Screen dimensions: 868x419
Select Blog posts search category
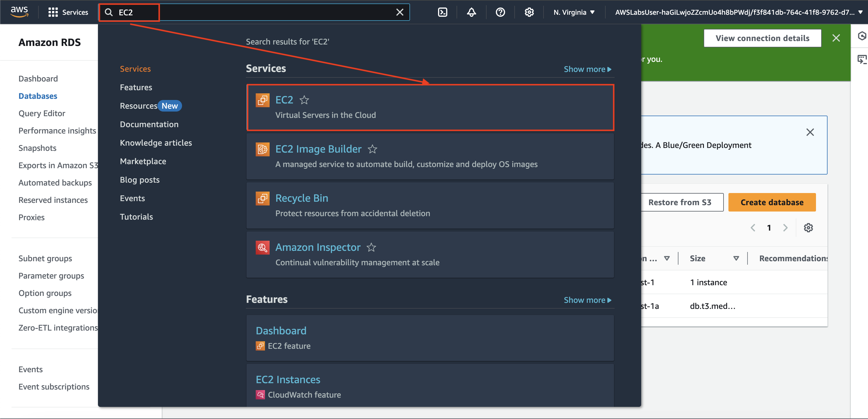140,180
